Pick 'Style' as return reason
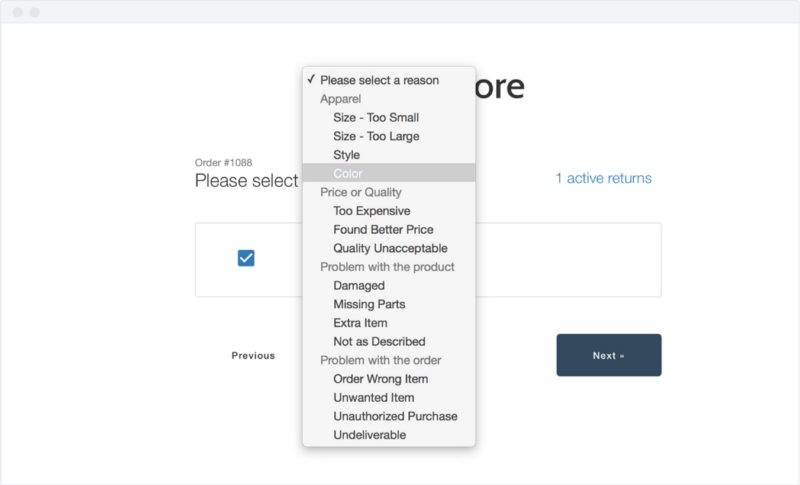The width and height of the screenshot is (800, 485). [347, 155]
